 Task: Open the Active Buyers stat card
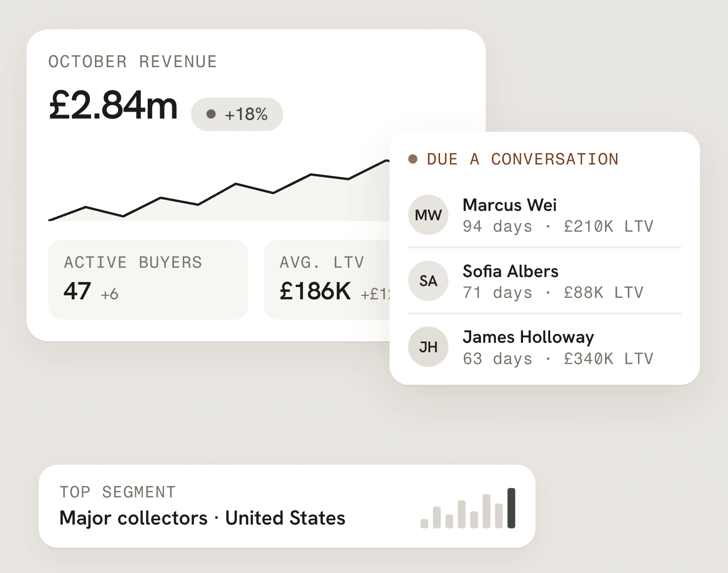pos(148,280)
